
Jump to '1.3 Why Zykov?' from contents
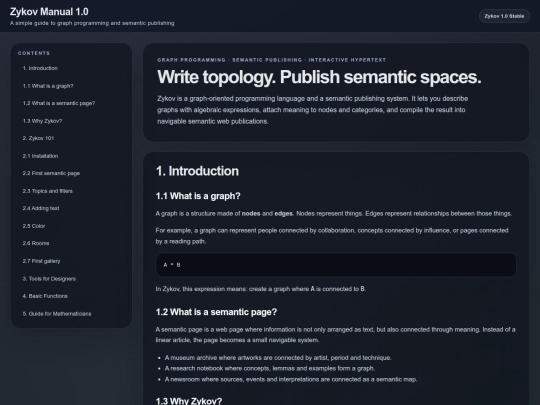coord(42,121)
